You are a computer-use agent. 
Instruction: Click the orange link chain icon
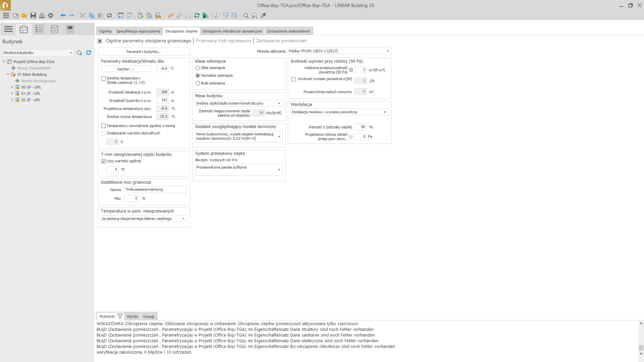(171, 16)
